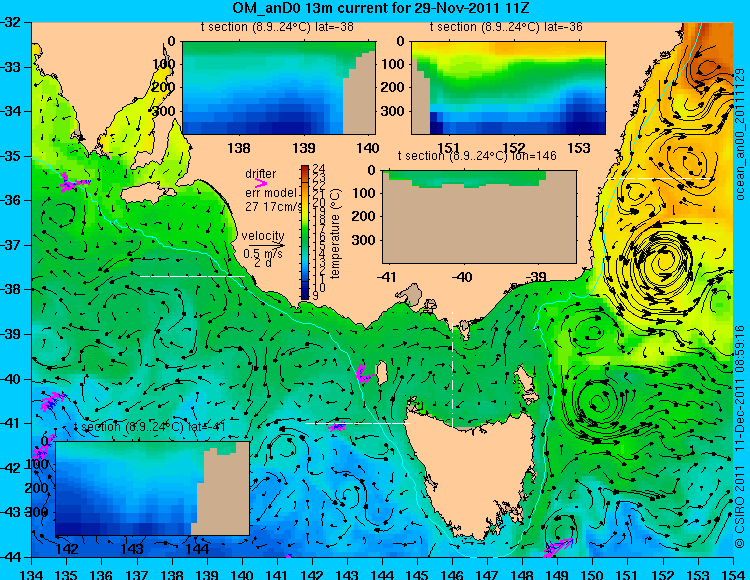Click the vertical "temperature (°C)" label
This screenshot has height=580, width=750.
[x=335, y=233]
